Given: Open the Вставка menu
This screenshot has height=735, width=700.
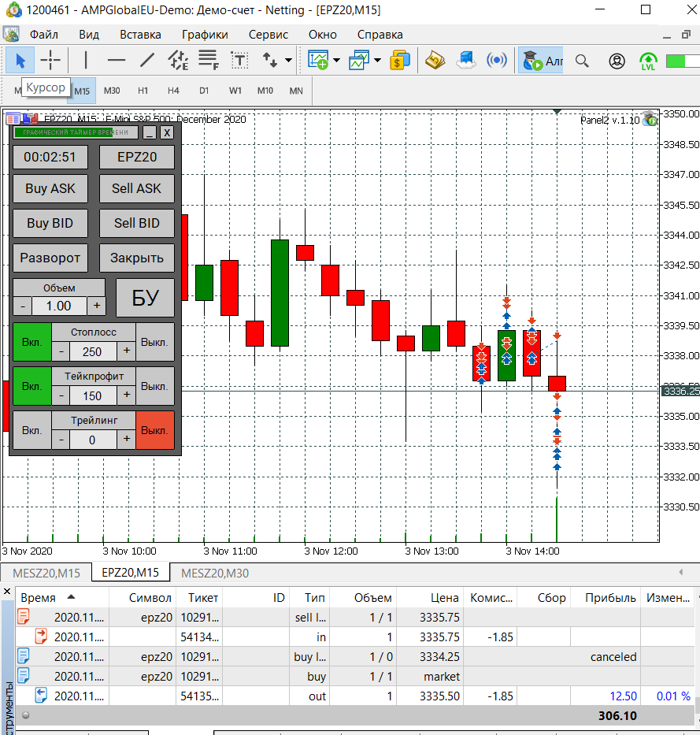Looking at the screenshot, I should coord(140,35).
